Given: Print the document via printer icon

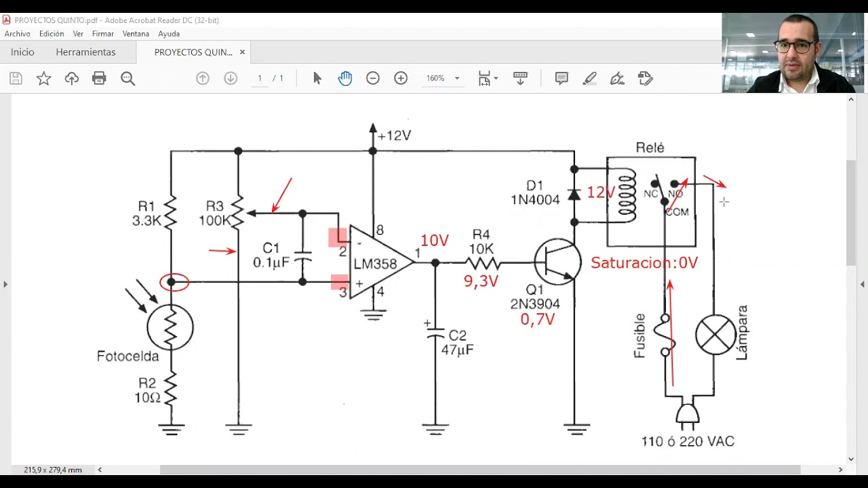Looking at the screenshot, I should tap(100, 79).
